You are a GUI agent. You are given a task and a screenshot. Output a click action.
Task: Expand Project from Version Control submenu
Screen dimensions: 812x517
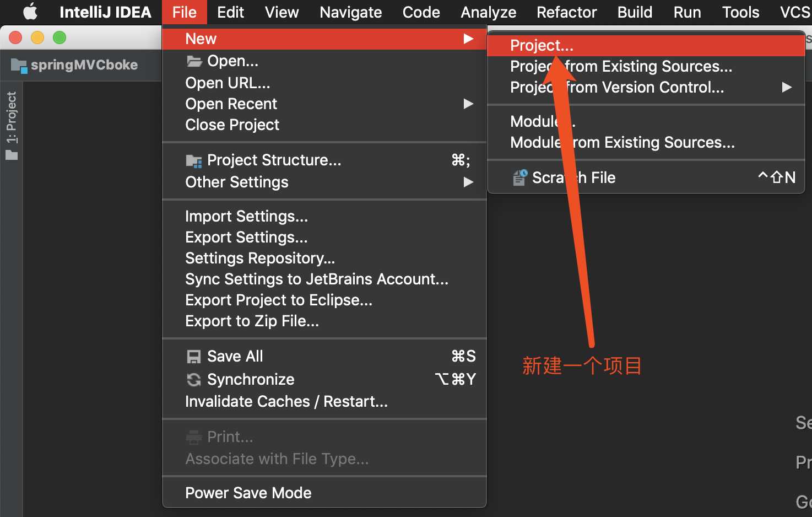point(646,87)
